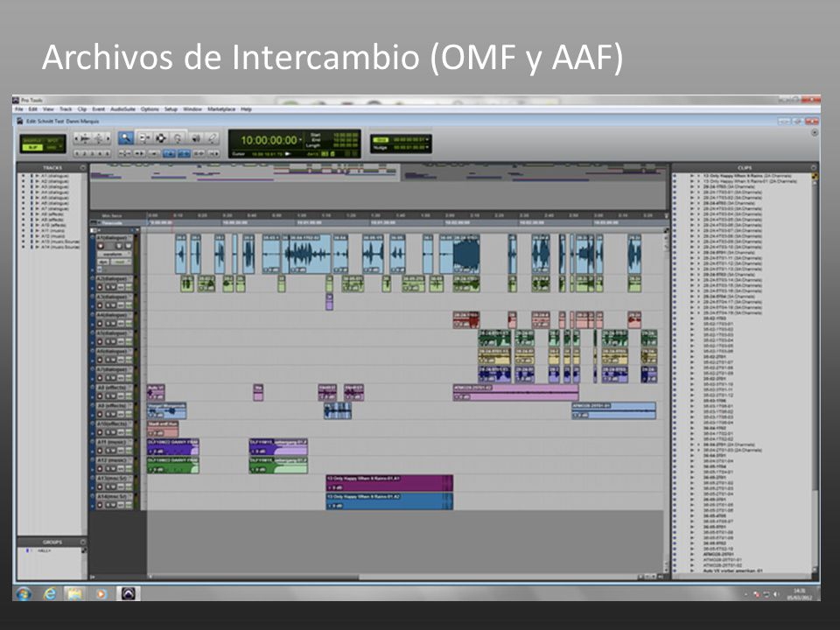Open the Window menu
Screen dimensions: 840x630
point(192,109)
